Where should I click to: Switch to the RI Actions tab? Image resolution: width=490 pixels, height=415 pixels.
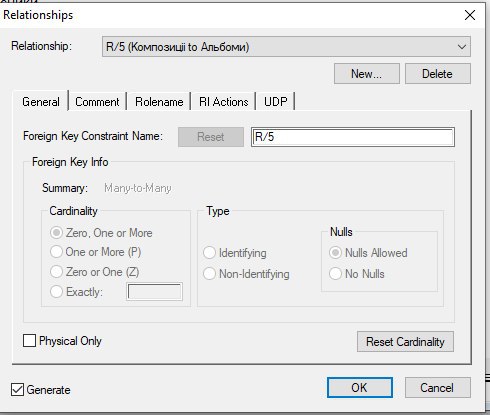[x=223, y=102]
